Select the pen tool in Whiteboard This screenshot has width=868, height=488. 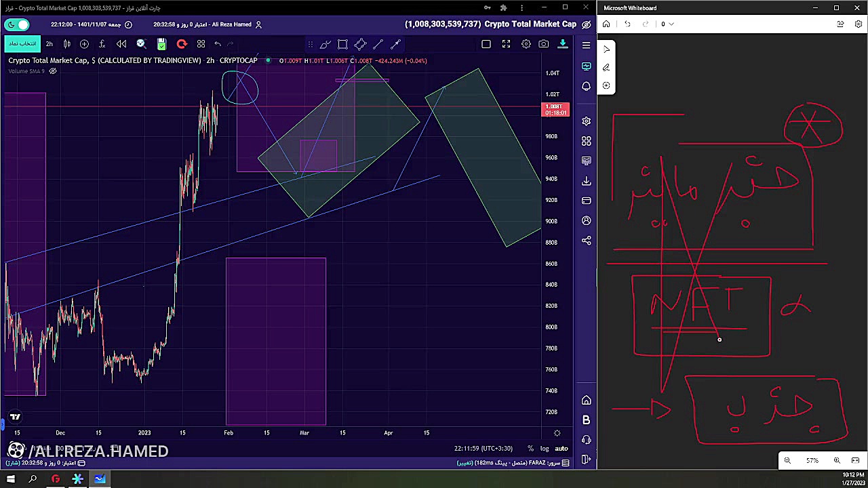point(606,68)
